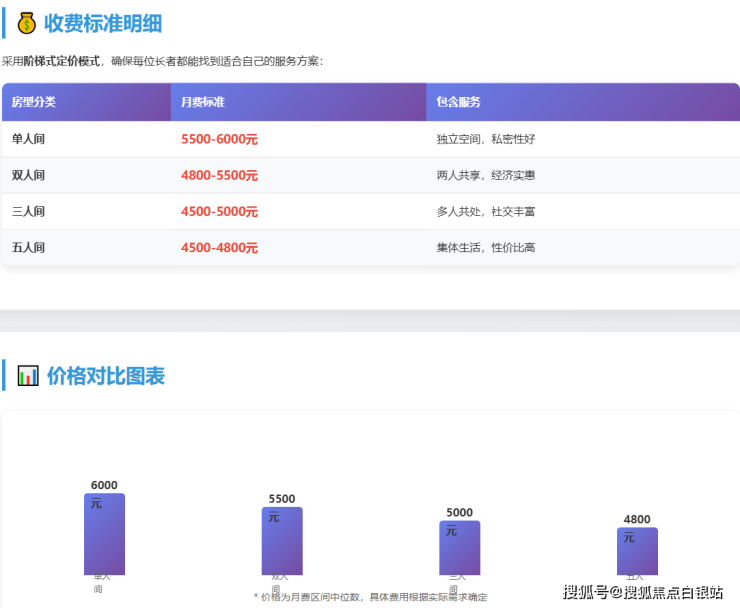The height and width of the screenshot is (608, 740).
Task: Select the 月费标准 column header
Action: [x=203, y=102]
